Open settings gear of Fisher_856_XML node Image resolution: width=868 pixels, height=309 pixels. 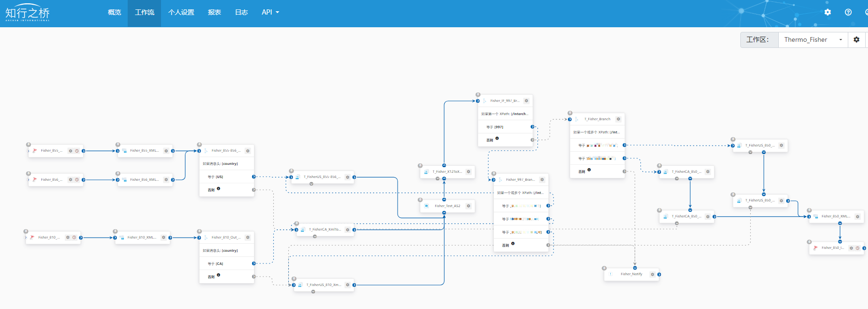tap(166, 180)
